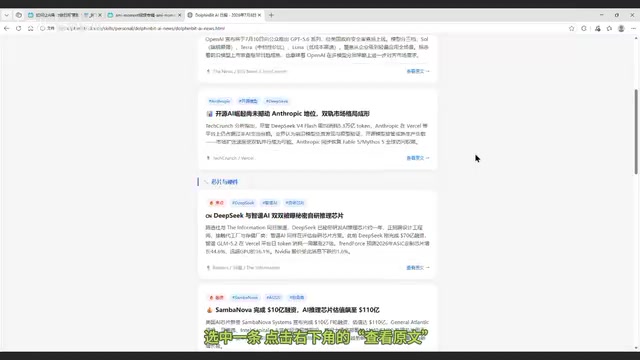Click the third blue tag on the DeepSeek chip card

click(295, 203)
